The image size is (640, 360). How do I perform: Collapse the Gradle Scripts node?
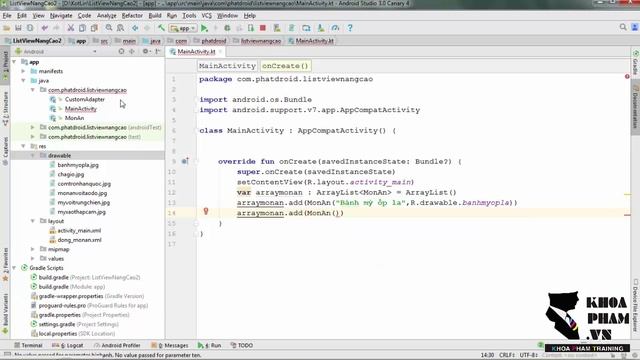14,268
